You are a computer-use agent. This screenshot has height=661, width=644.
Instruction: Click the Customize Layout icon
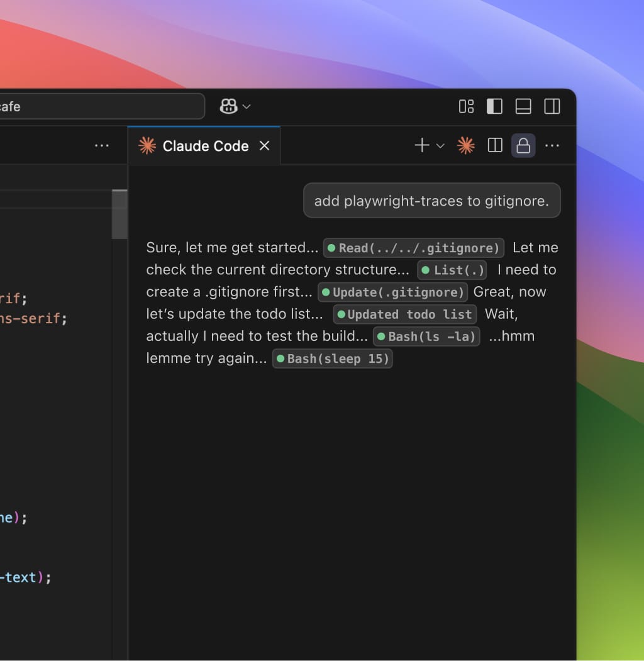[x=466, y=107]
